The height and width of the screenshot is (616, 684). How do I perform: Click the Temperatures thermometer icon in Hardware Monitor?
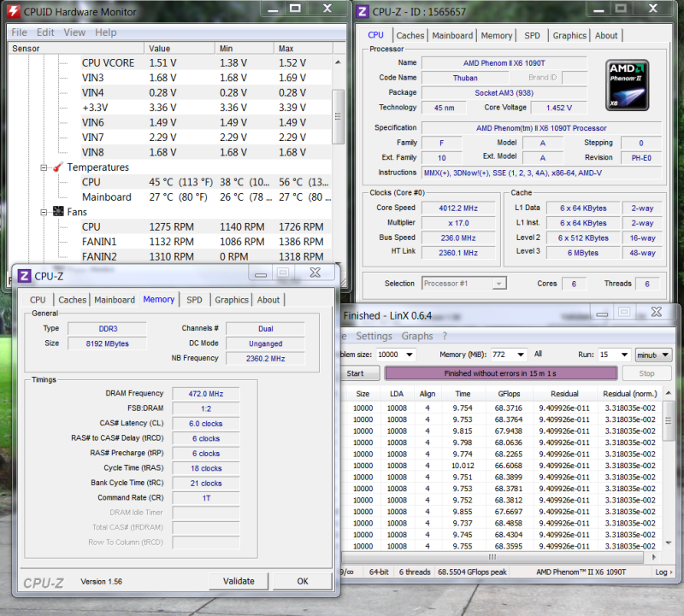58,167
